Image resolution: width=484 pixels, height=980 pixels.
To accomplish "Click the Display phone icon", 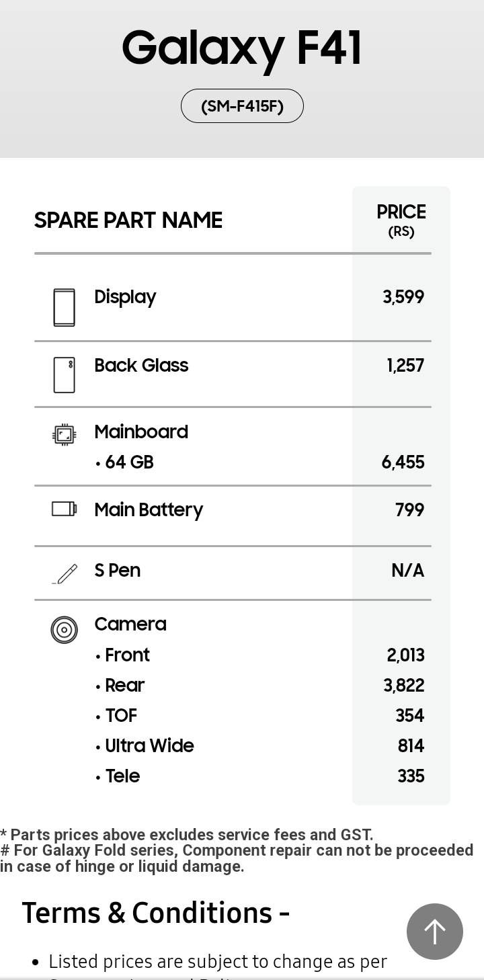I will click(65, 308).
